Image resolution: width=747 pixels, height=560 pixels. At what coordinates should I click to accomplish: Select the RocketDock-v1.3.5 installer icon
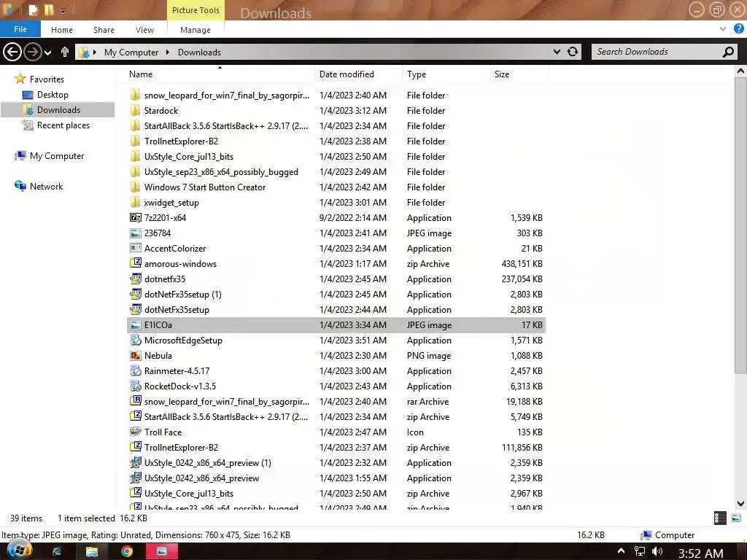135,386
